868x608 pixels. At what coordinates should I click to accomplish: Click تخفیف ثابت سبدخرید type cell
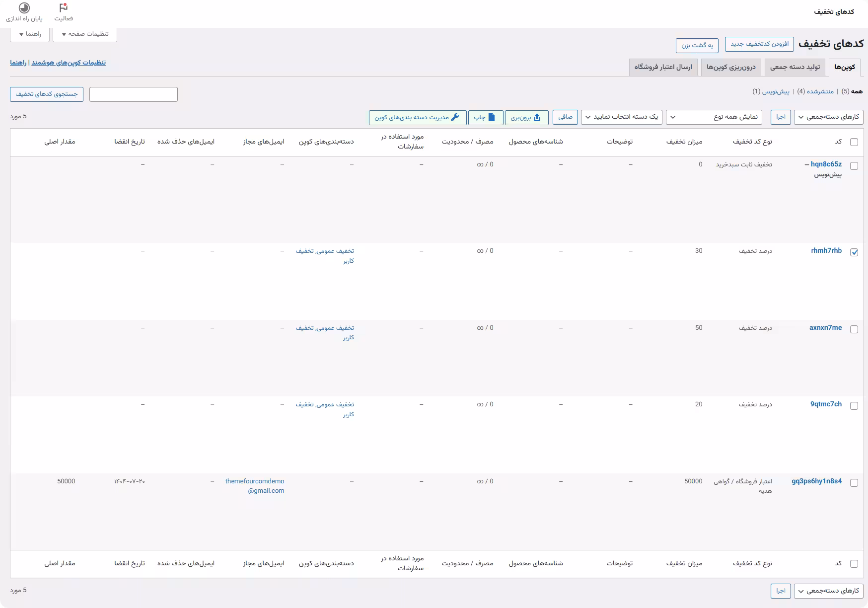744,164
